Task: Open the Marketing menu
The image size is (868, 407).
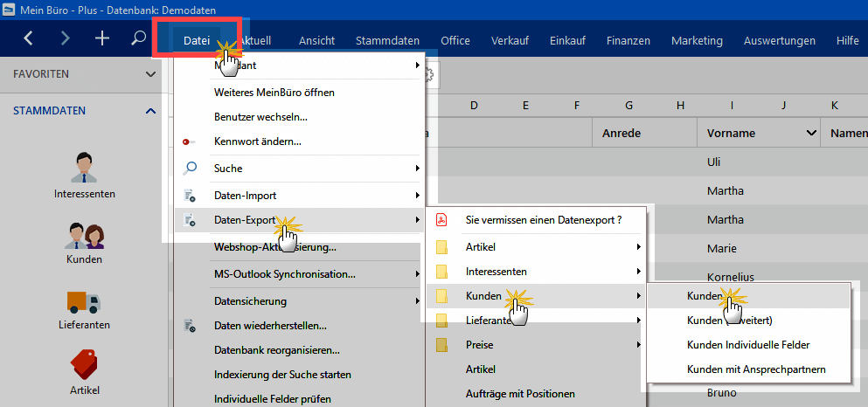Action: pyautogui.click(x=697, y=40)
